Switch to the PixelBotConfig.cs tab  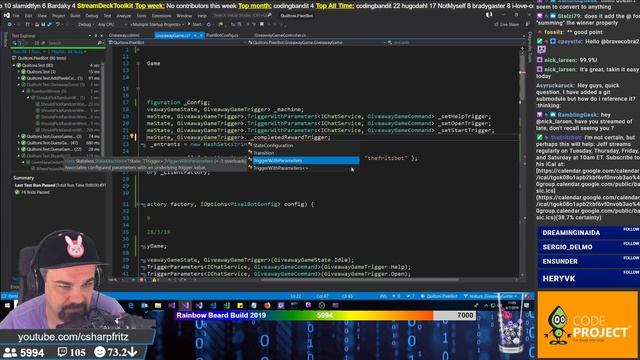tap(222, 36)
